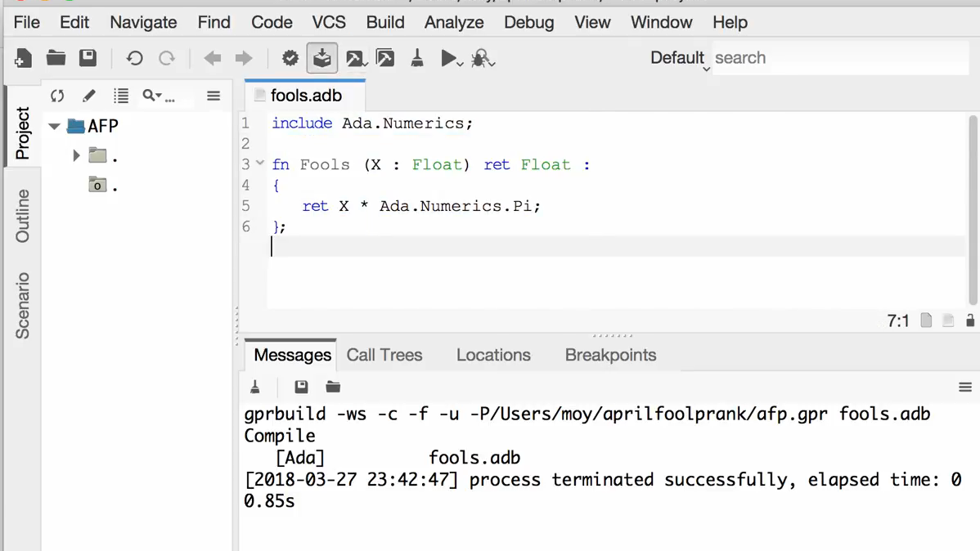Select the Build Main toolbar icon
This screenshot has height=551, width=980.
321,58
